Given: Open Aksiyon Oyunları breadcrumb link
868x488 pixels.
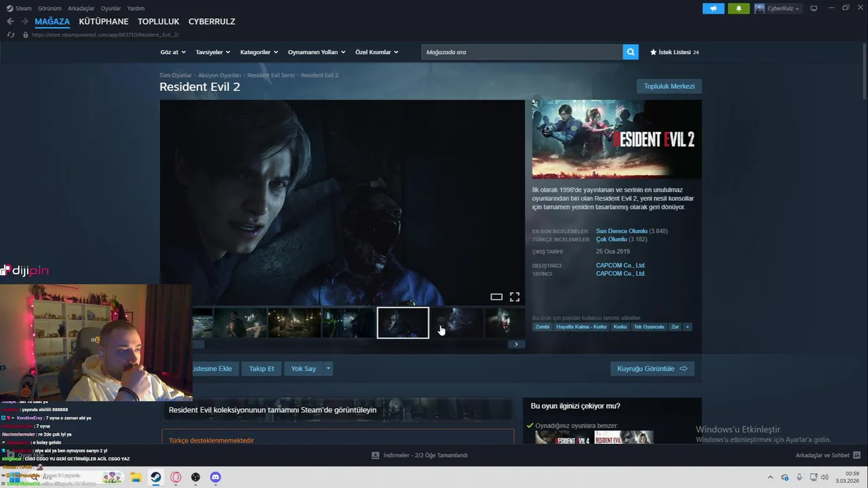Looking at the screenshot, I should [219, 75].
